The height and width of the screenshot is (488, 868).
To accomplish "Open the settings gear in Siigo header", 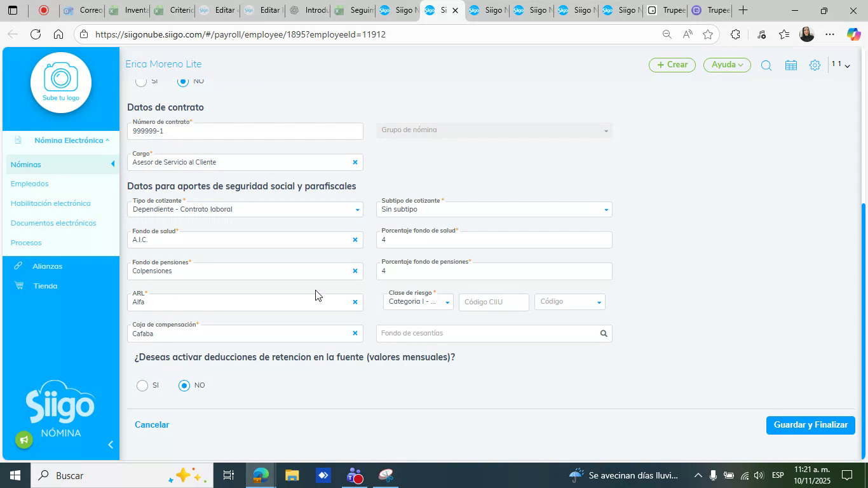I will click(815, 65).
